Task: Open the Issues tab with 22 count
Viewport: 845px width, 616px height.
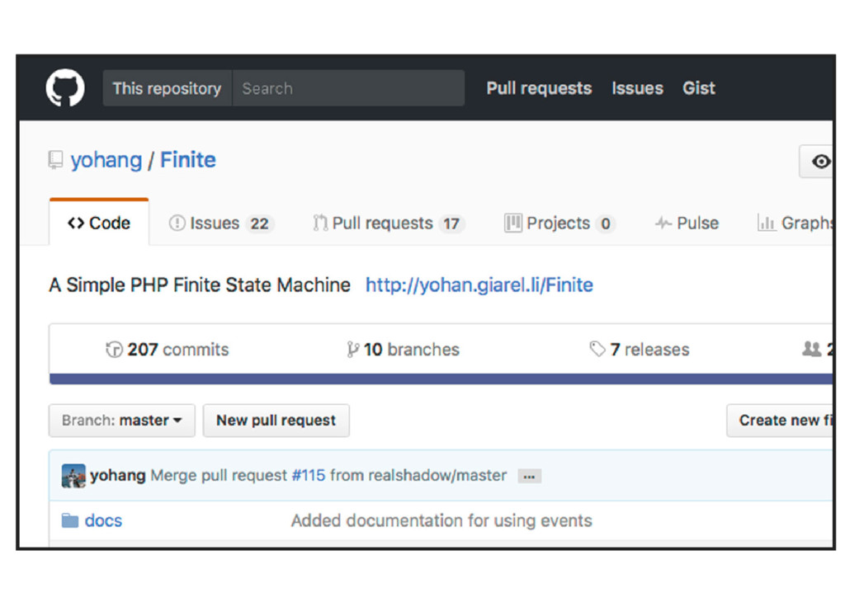Action: (220, 223)
